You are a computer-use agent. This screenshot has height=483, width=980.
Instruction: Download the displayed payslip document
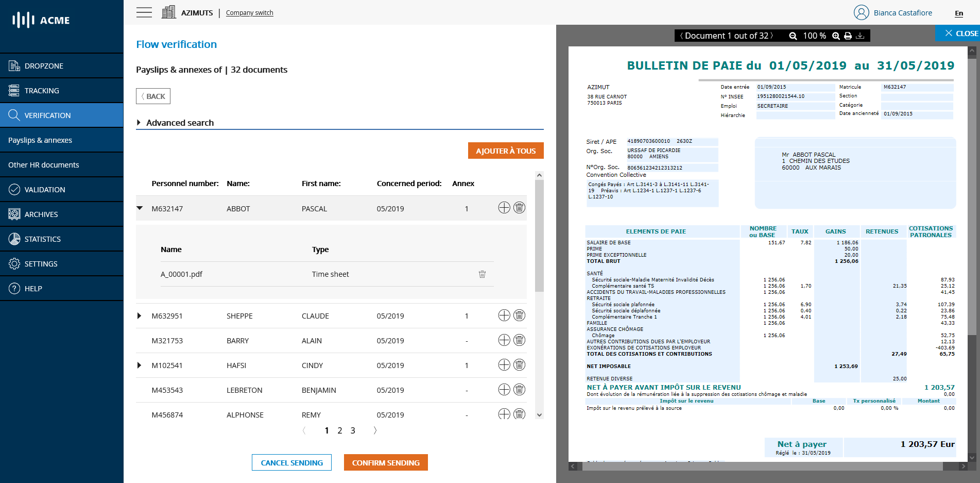click(x=860, y=36)
